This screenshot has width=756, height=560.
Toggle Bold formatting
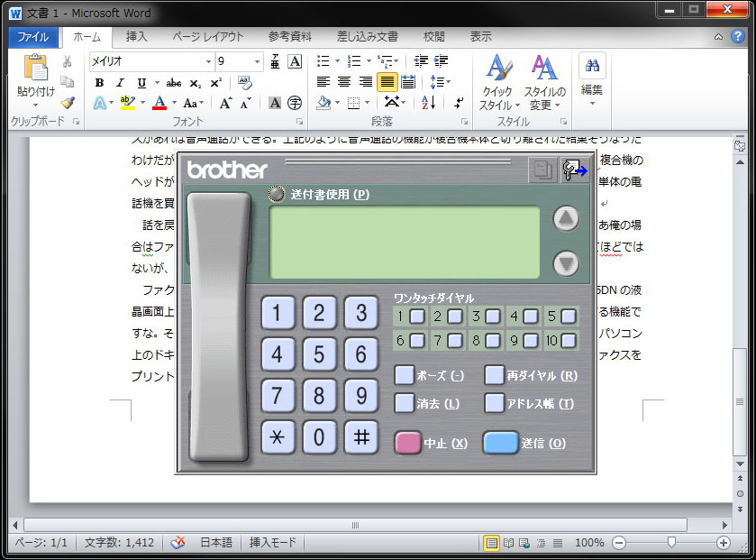coord(99,83)
